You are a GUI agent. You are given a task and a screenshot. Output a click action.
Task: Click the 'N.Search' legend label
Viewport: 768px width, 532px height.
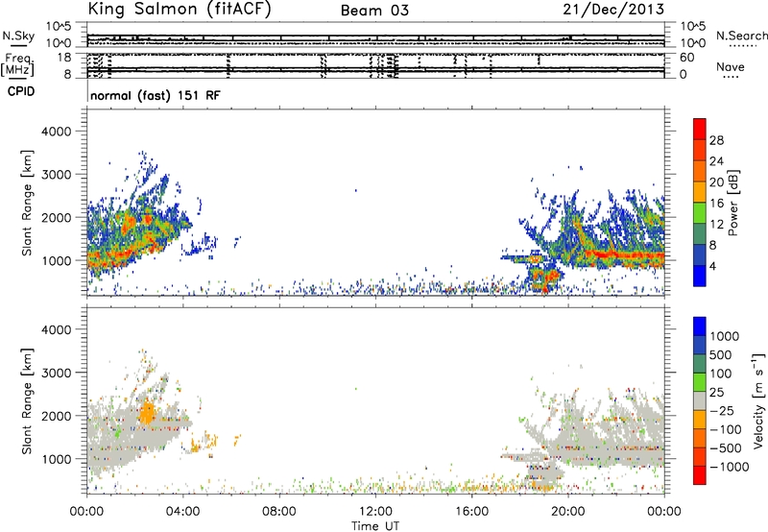(x=741, y=36)
